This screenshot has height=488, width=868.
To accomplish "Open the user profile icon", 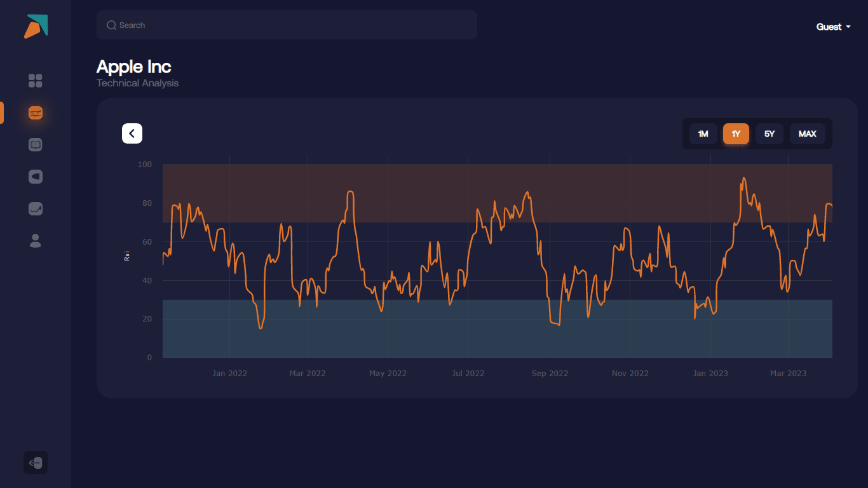I will [36, 240].
